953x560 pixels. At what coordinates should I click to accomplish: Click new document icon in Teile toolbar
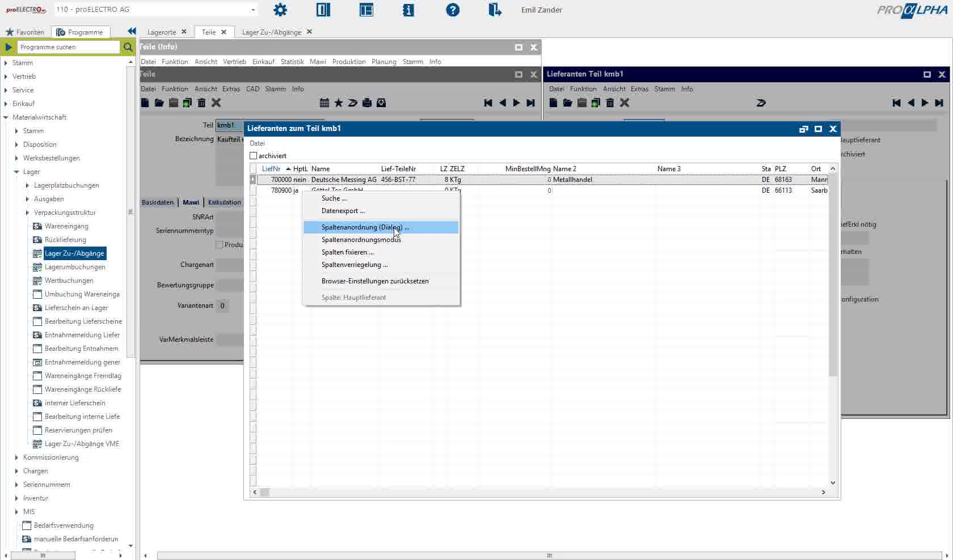pos(145,103)
